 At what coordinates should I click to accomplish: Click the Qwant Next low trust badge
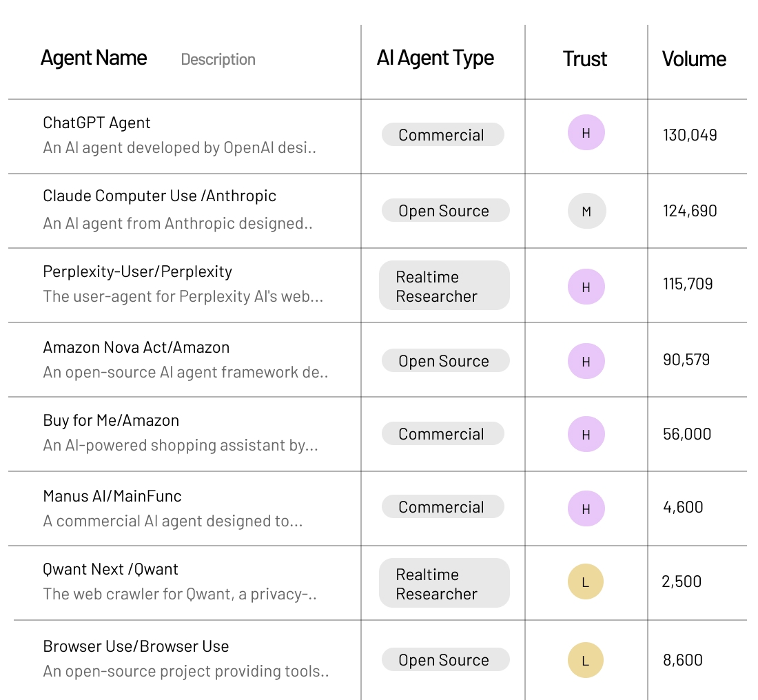tap(586, 582)
